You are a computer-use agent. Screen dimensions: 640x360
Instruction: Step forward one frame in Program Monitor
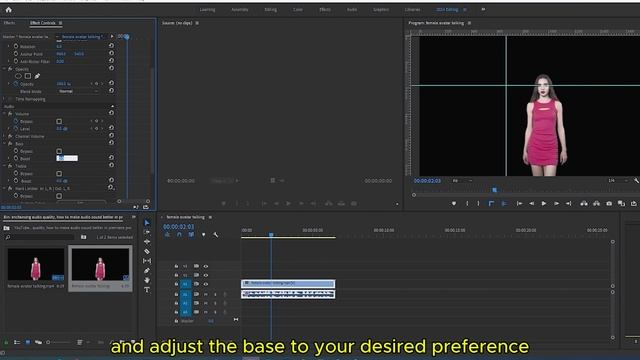pos(556,203)
